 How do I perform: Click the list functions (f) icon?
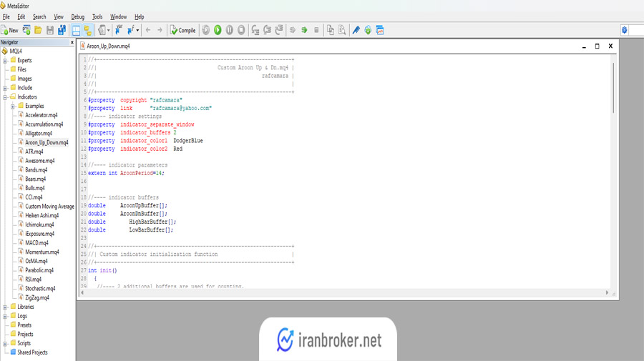(131, 30)
